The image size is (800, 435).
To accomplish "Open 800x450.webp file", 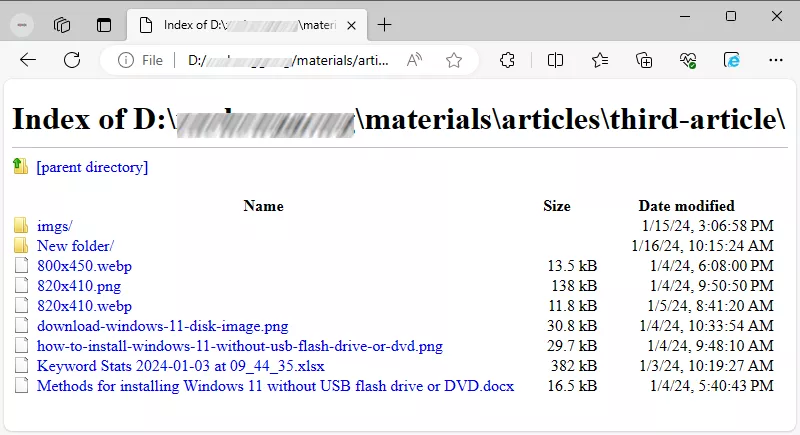I will coord(84,266).
